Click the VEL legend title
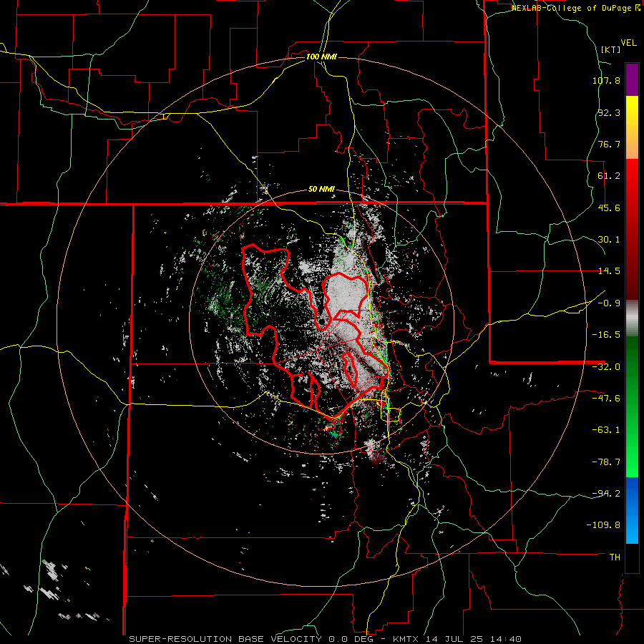 [x=628, y=43]
